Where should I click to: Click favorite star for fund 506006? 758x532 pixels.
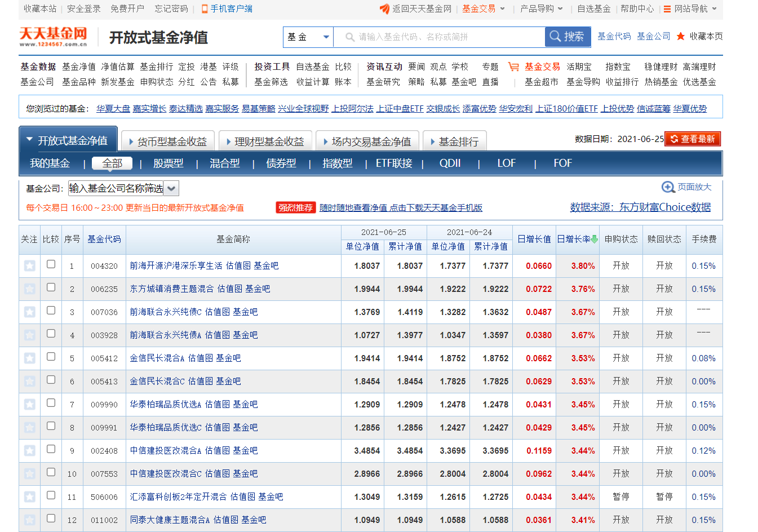coord(30,497)
